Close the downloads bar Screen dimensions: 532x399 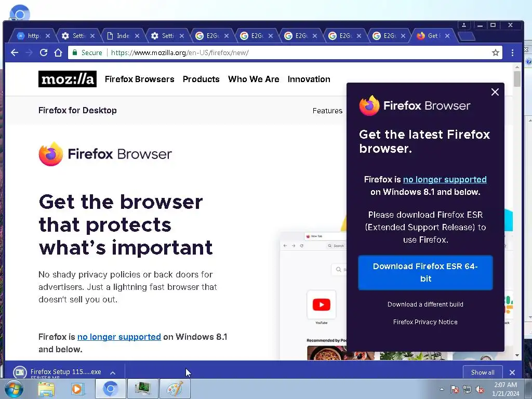512,373
